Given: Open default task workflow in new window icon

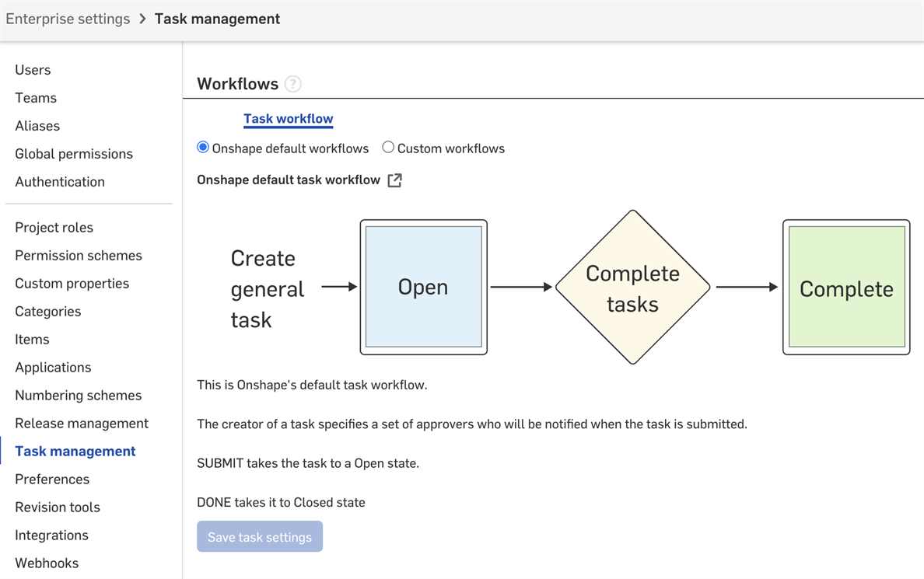Looking at the screenshot, I should (395, 180).
